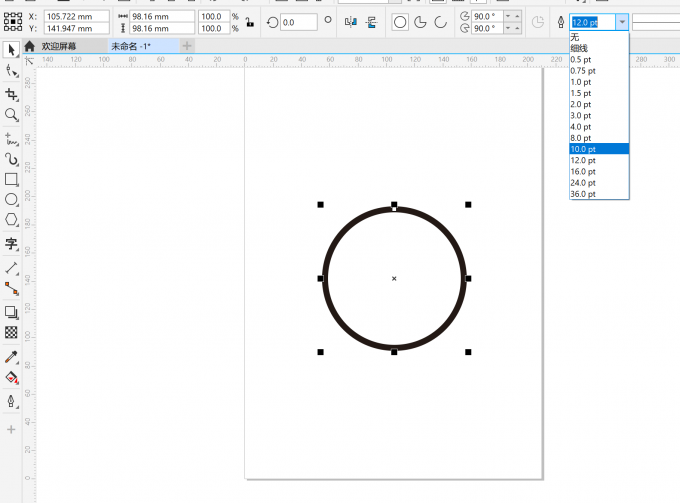This screenshot has width=680, height=503.
Task: Choose 1.0 pt outline width
Action: point(599,82)
